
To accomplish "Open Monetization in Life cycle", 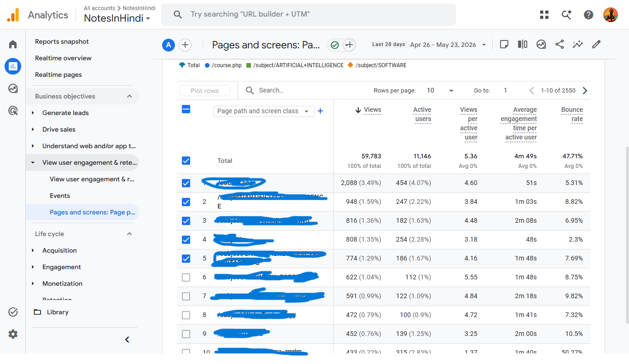I will pyautogui.click(x=62, y=283).
